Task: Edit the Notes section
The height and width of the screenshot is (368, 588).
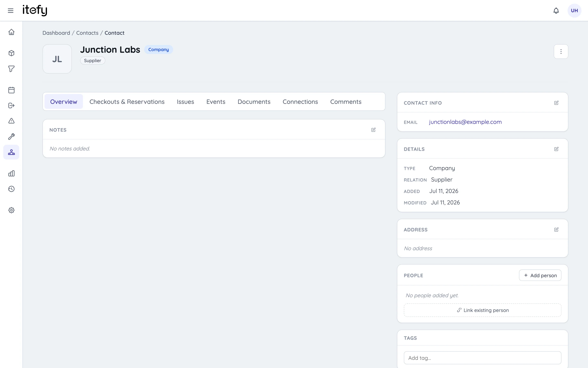Action: point(373,130)
